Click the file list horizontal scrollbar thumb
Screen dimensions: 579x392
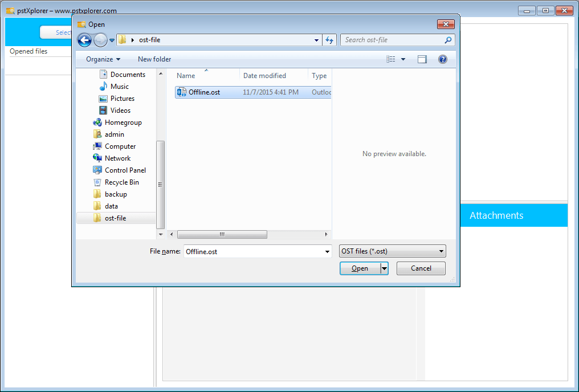(x=222, y=234)
